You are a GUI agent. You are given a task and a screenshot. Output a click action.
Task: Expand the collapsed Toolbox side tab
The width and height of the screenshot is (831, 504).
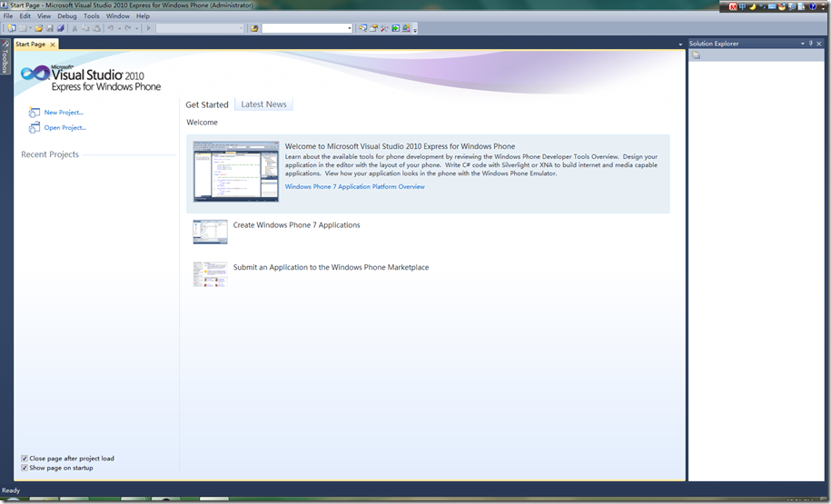pyautogui.click(x=5, y=57)
